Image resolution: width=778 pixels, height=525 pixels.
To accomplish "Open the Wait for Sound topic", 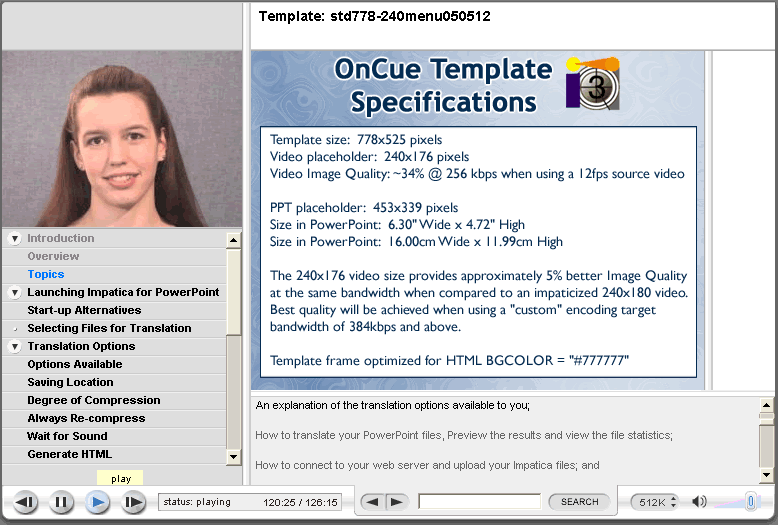I will 67,436.
